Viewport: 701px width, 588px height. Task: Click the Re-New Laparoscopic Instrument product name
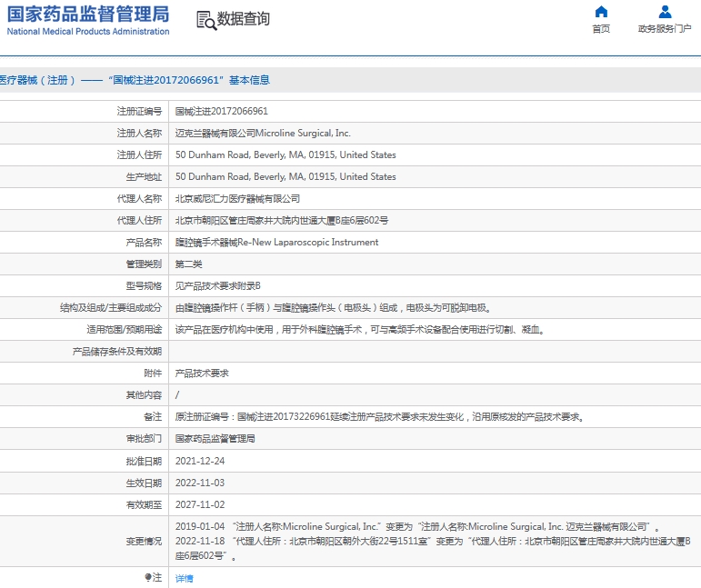pyautogui.click(x=276, y=243)
